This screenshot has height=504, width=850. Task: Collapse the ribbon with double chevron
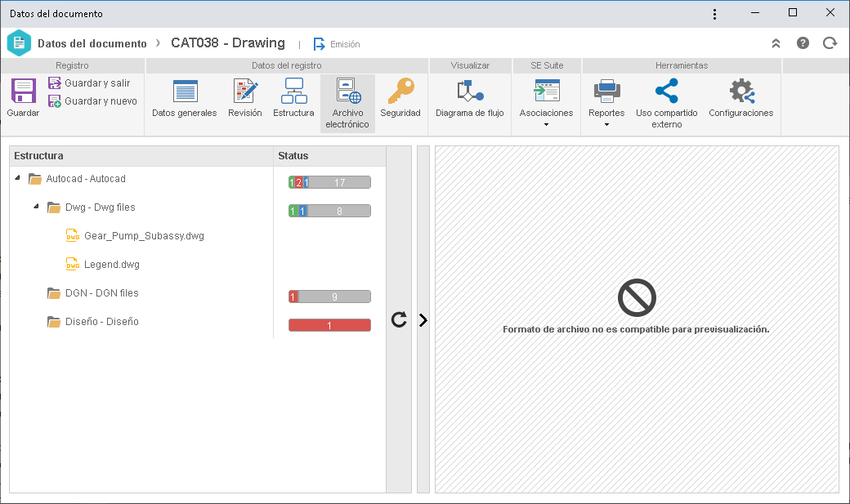[776, 43]
